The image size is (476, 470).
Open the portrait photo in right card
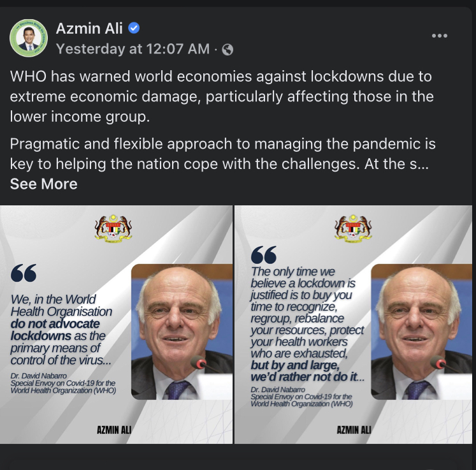[422, 332]
